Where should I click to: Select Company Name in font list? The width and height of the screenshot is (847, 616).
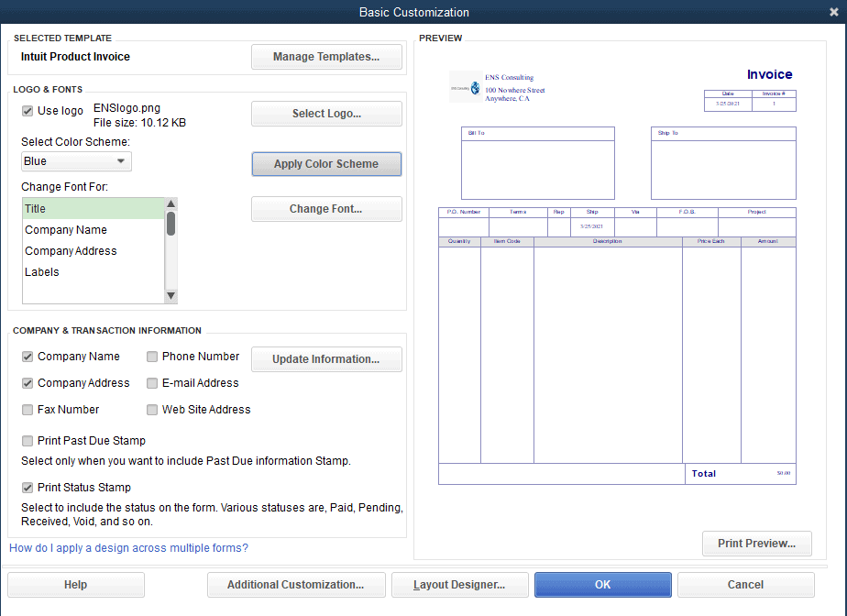tap(93, 230)
